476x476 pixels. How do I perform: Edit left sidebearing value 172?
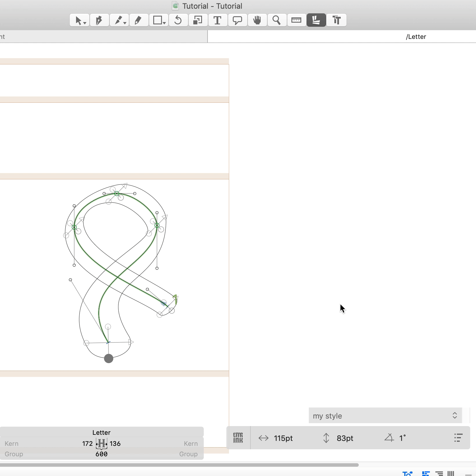pos(87,443)
